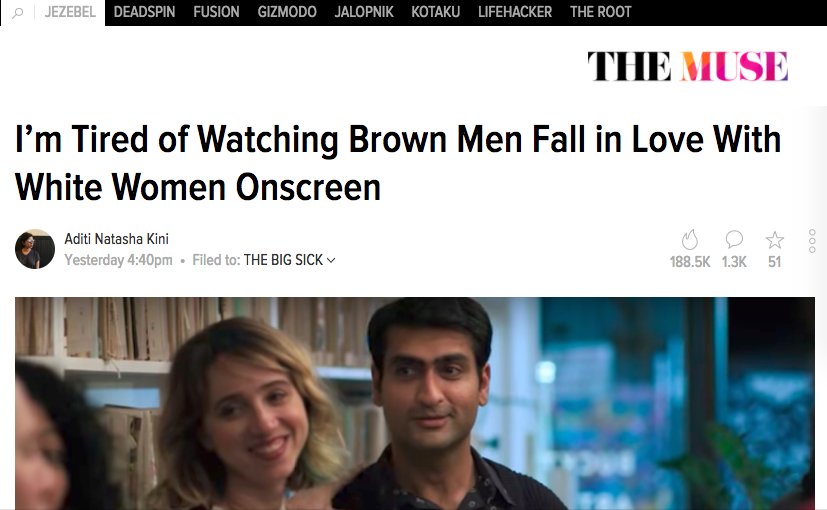Open comments via speech bubble icon
Viewport: 827px width, 510px height.
coord(734,239)
